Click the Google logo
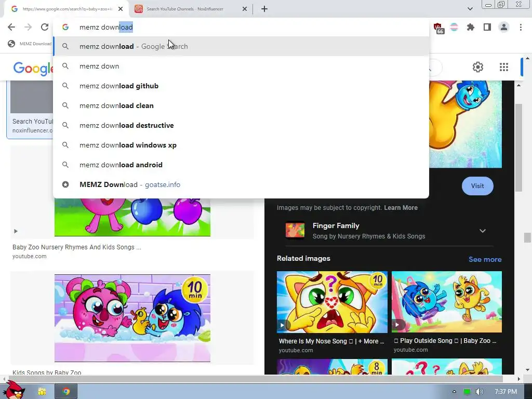The image size is (532, 399). click(33, 68)
